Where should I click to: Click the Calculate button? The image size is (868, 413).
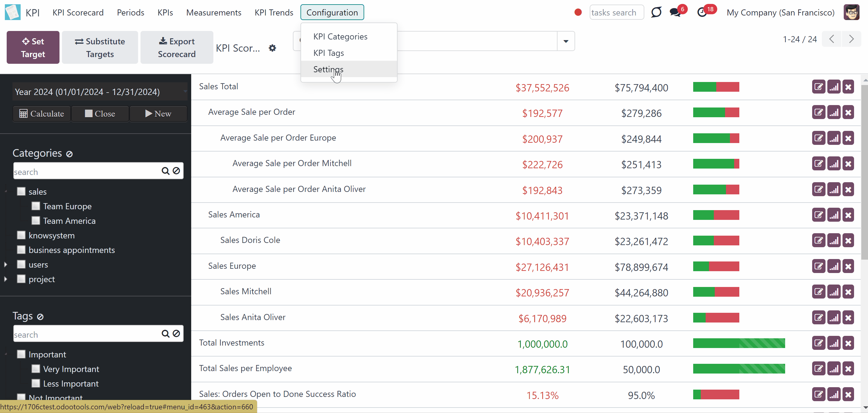pyautogui.click(x=42, y=114)
